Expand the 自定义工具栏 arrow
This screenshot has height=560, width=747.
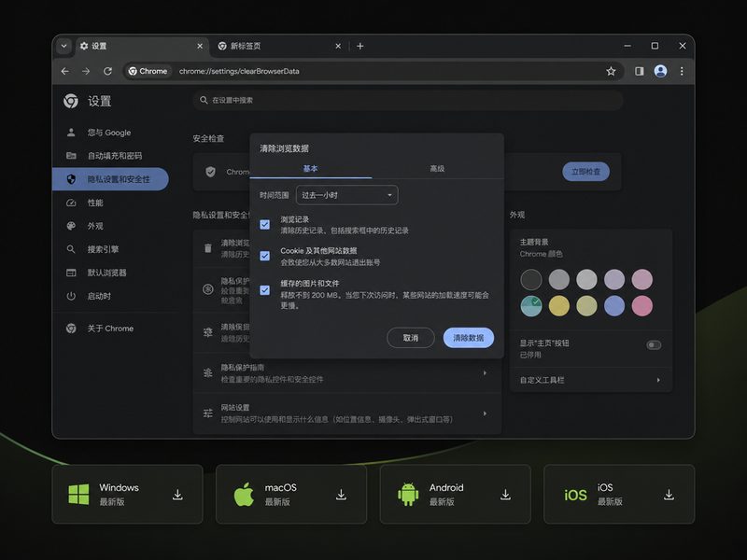tap(658, 380)
